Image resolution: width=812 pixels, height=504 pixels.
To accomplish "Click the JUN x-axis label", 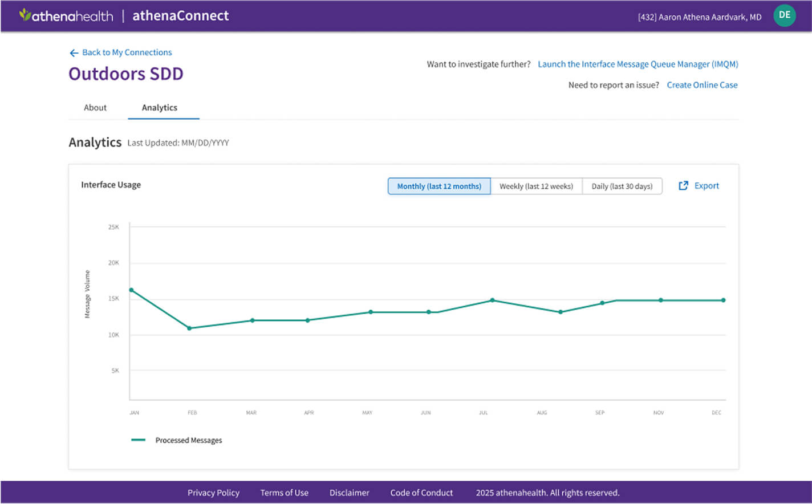I will point(425,413).
